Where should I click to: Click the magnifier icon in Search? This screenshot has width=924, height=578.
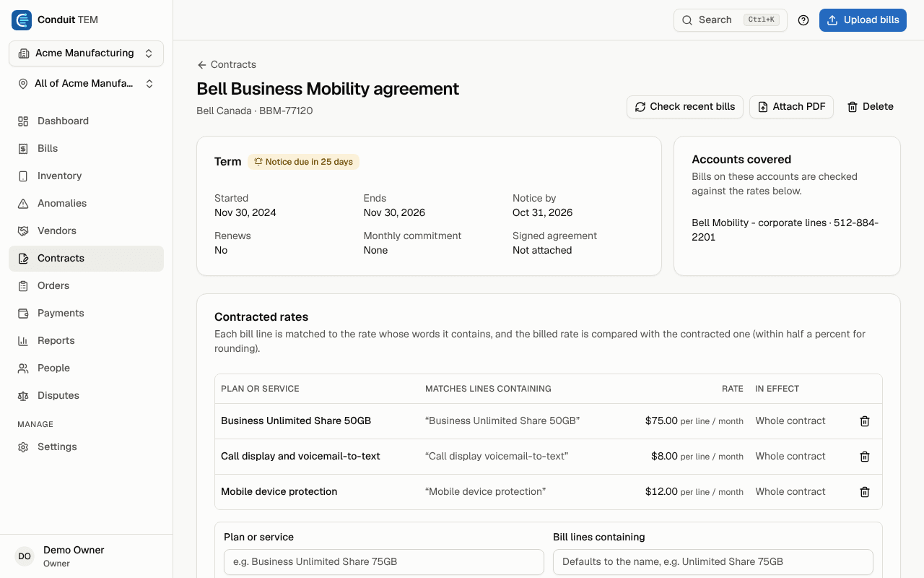point(687,20)
